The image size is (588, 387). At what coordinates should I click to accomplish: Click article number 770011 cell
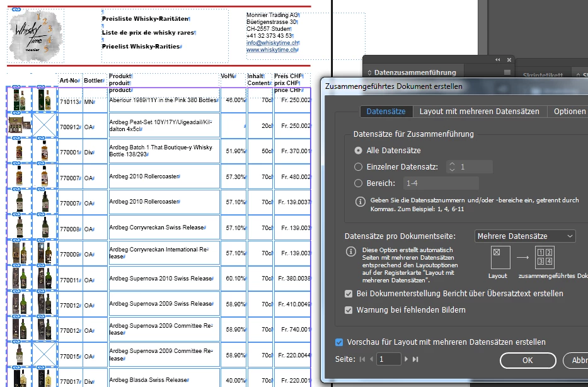(70, 280)
